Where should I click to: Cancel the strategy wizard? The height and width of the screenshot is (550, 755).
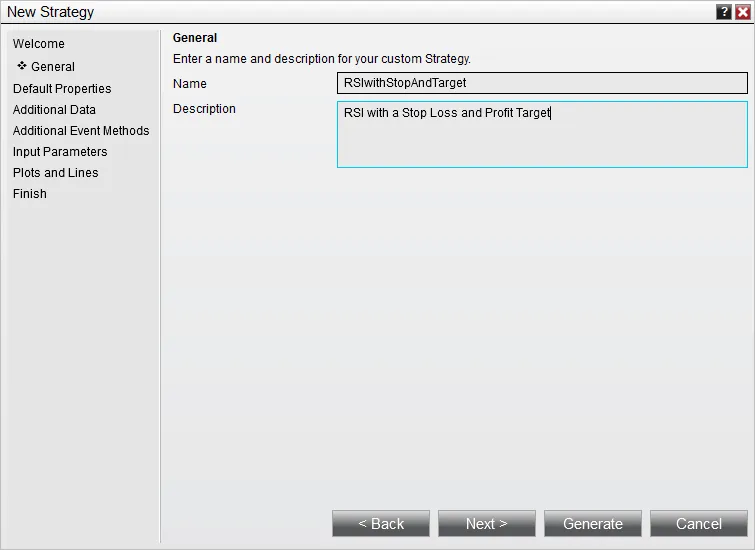pos(699,524)
